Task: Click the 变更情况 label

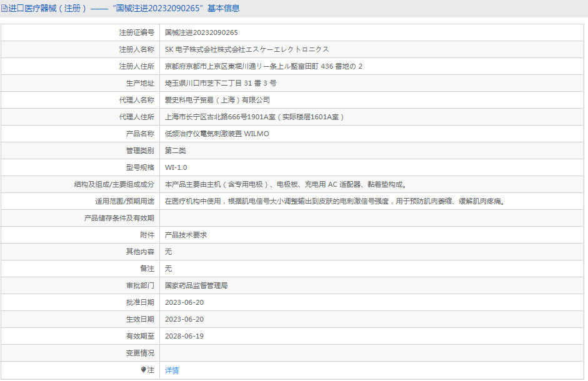Action: 140,354
